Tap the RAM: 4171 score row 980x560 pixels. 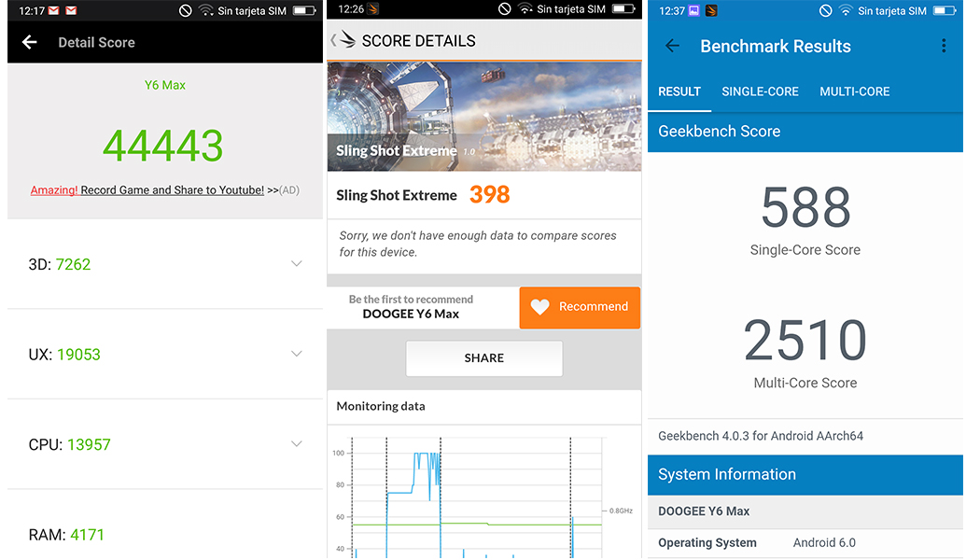tap(165, 525)
